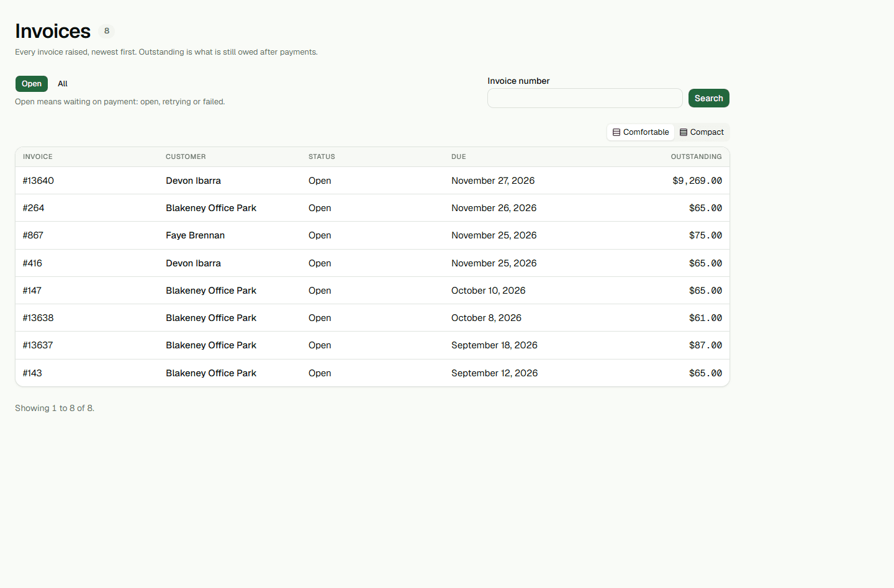Click the Showing 1 to 8 of 8 text

click(55, 408)
